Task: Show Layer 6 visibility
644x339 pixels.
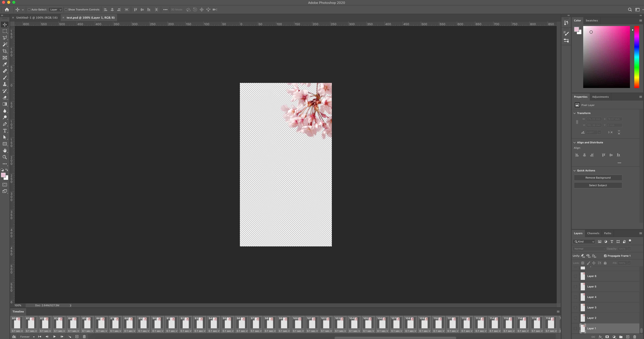Action: click(576, 276)
